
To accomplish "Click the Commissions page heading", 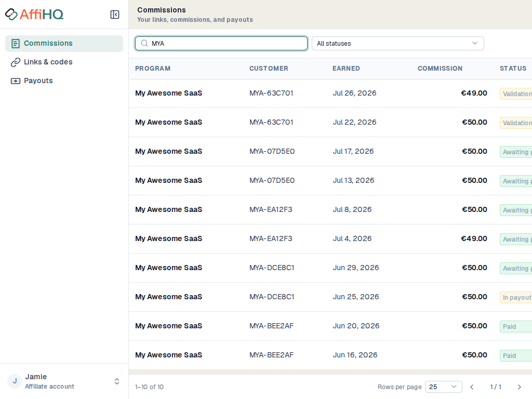I will [x=162, y=10].
